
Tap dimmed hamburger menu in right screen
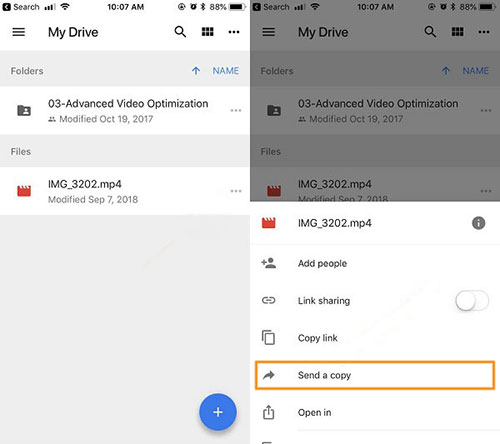tap(269, 32)
